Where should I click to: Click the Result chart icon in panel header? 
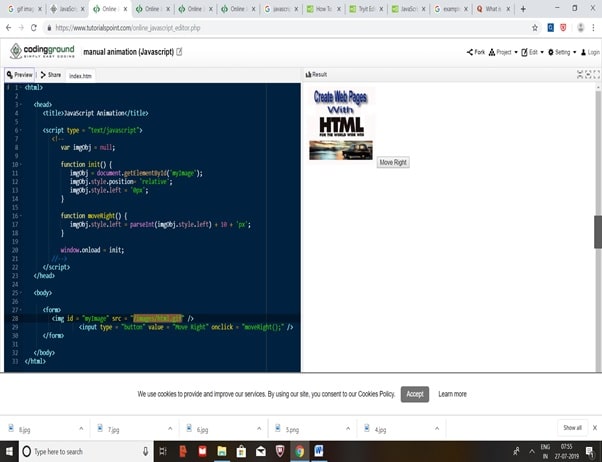[308, 75]
